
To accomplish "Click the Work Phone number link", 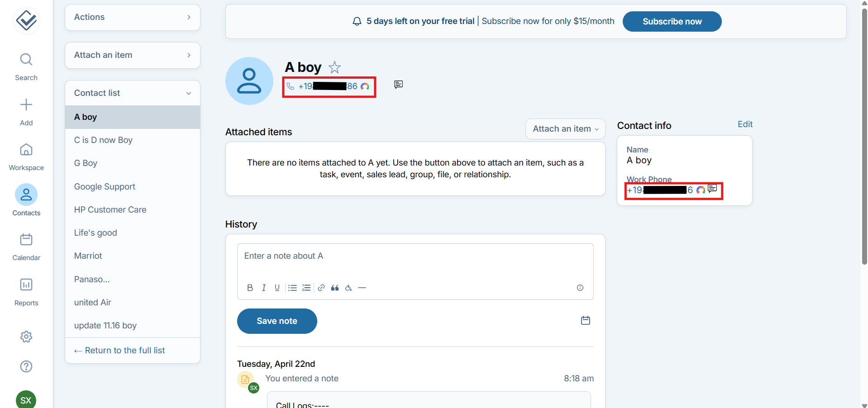I will pyautogui.click(x=660, y=190).
